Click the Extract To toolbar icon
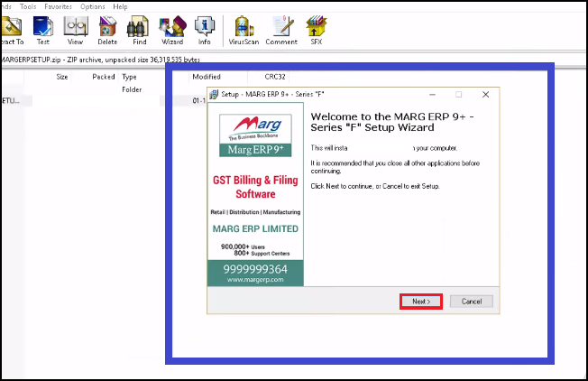Viewport: 588px width, 381px height. tap(11, 31)
